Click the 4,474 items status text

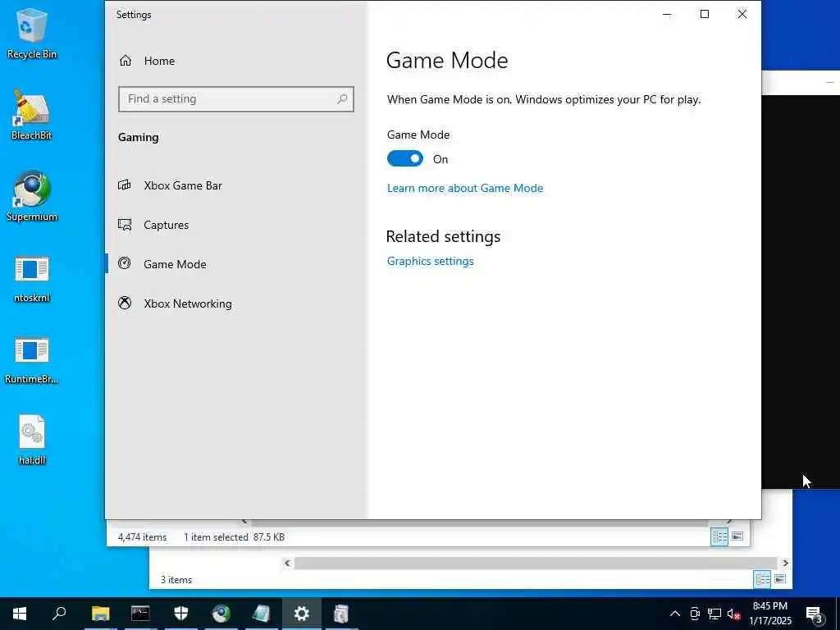point(142,536)
